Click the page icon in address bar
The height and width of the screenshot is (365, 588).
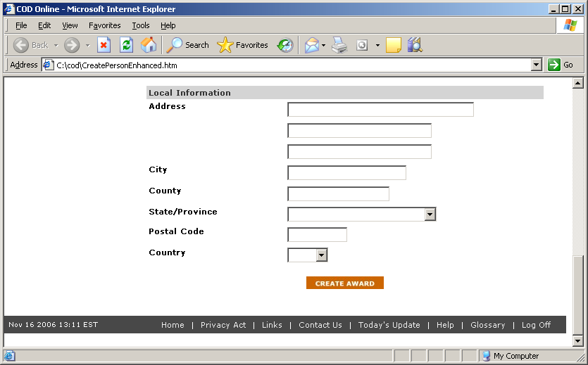pos(48,65)
